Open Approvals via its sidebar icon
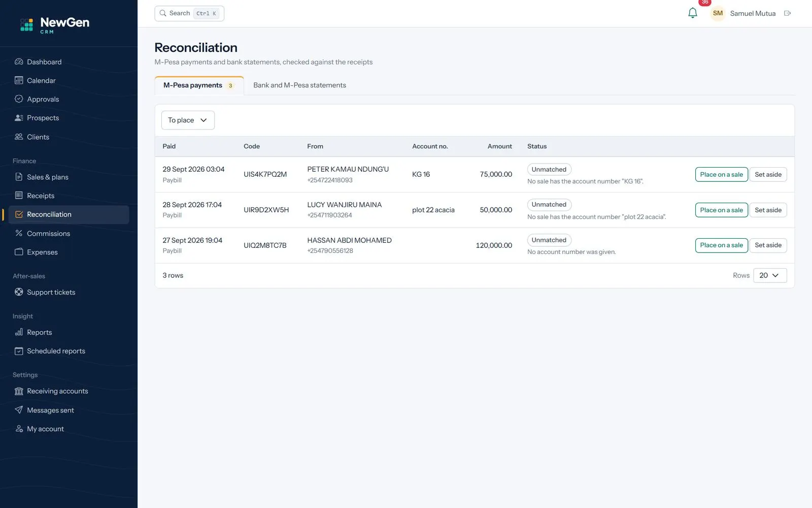Viewport: 812px width, 508px height. 19,99
